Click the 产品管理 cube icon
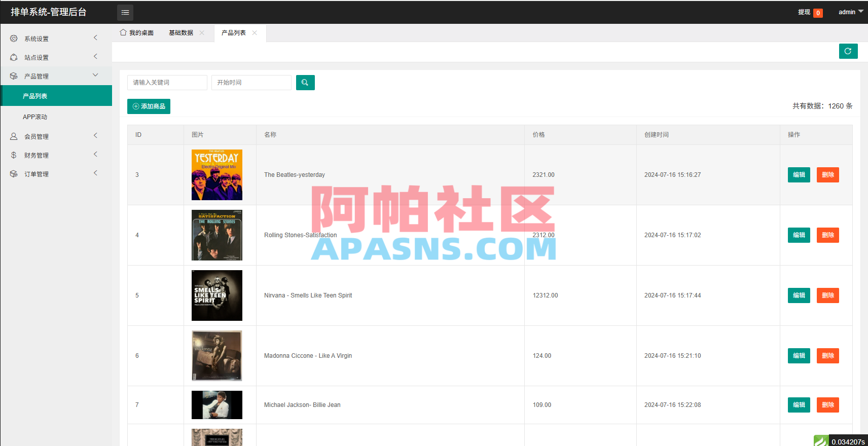The image size is (868, 446). [14, 76]
